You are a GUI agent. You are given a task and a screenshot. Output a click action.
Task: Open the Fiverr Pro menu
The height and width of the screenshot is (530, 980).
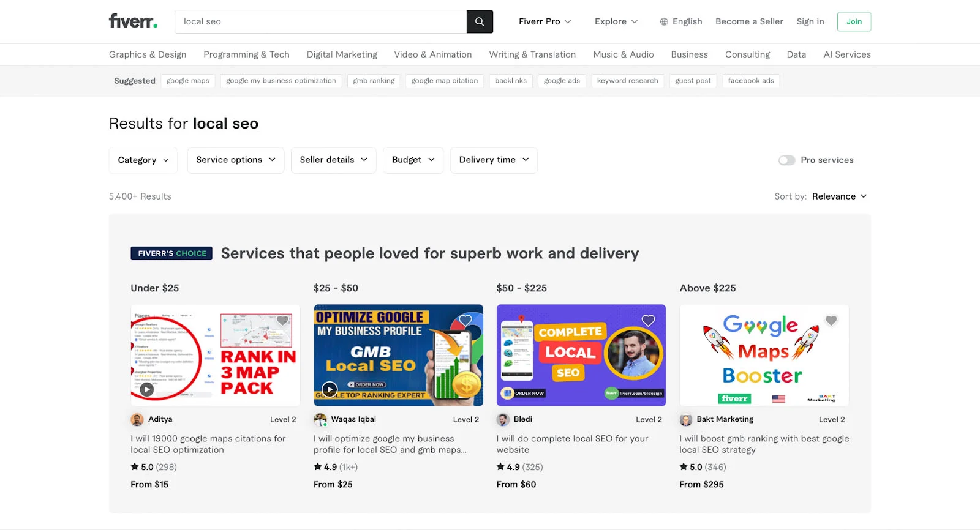coord(545,21)
